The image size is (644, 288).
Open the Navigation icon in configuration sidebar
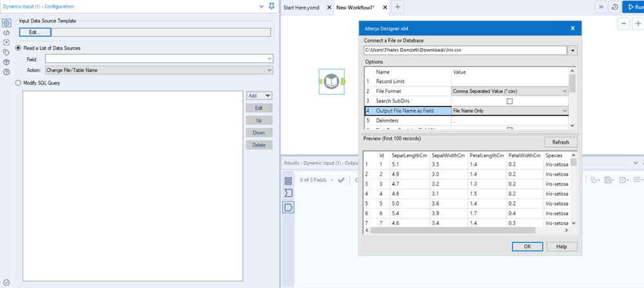(x=6, y=43)
